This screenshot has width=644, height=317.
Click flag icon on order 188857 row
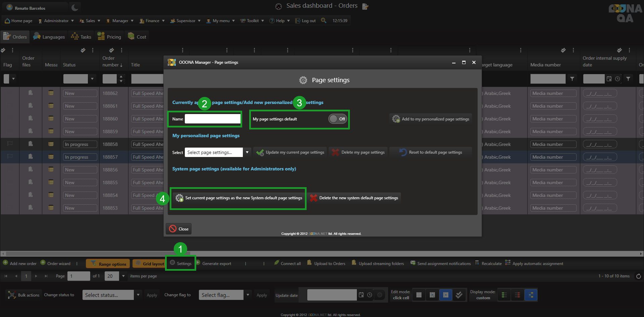pos(10,157)
